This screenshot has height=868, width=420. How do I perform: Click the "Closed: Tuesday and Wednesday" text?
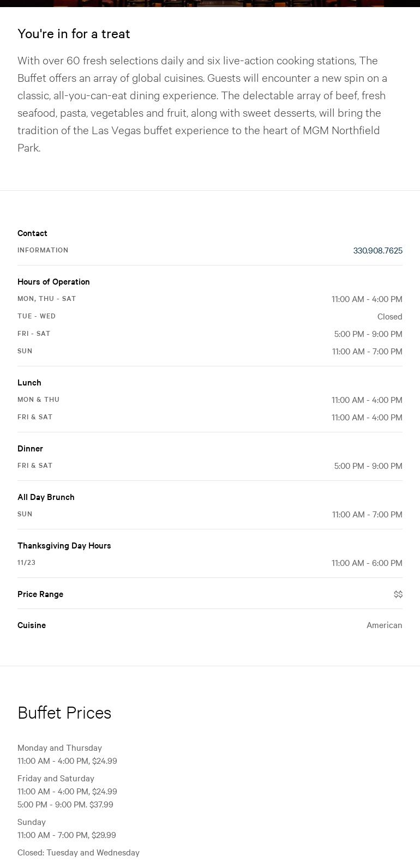[x=79, y=853]
